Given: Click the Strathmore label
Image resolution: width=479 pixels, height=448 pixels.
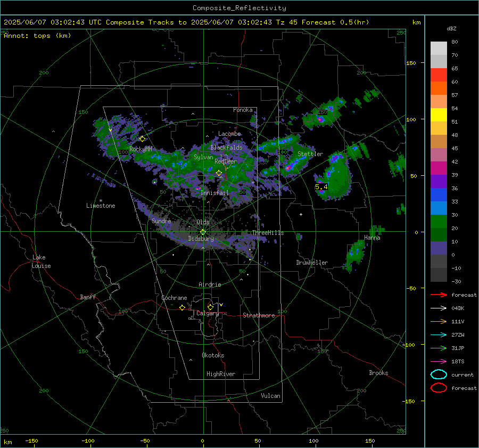Looking at the screenshot, I should [x=259, y=315].
